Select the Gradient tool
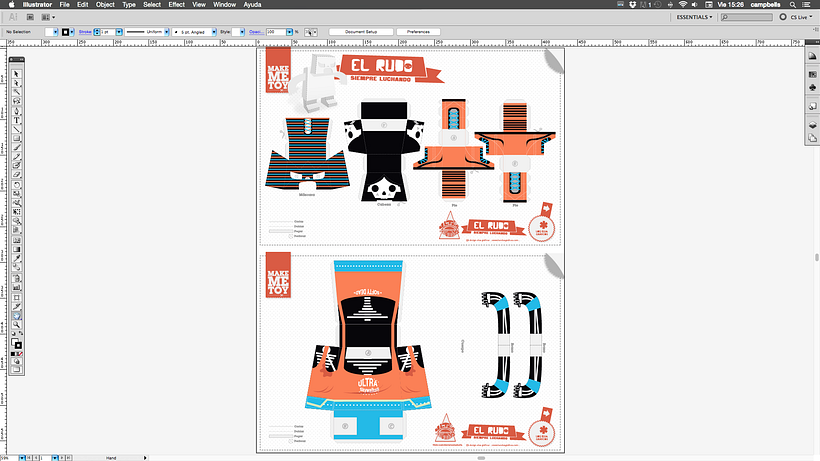Screen dimensions: 820x461 tap(16, 249)
